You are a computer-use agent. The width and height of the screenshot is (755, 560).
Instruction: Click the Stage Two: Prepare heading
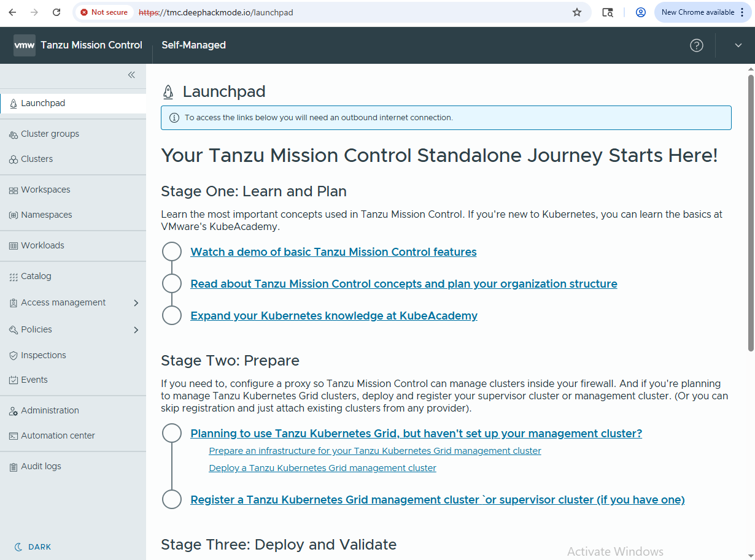point(230,360)
